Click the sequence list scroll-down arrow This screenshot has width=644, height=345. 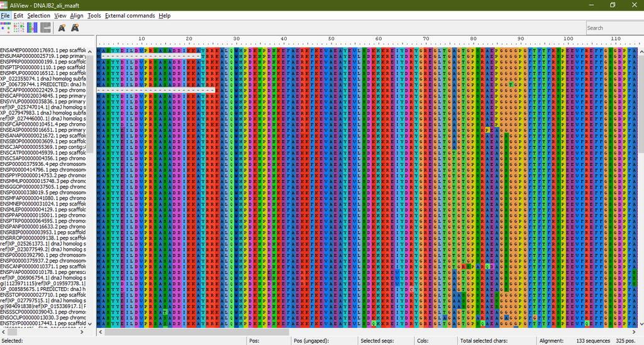pyautogui.click(x=90, y=323)
